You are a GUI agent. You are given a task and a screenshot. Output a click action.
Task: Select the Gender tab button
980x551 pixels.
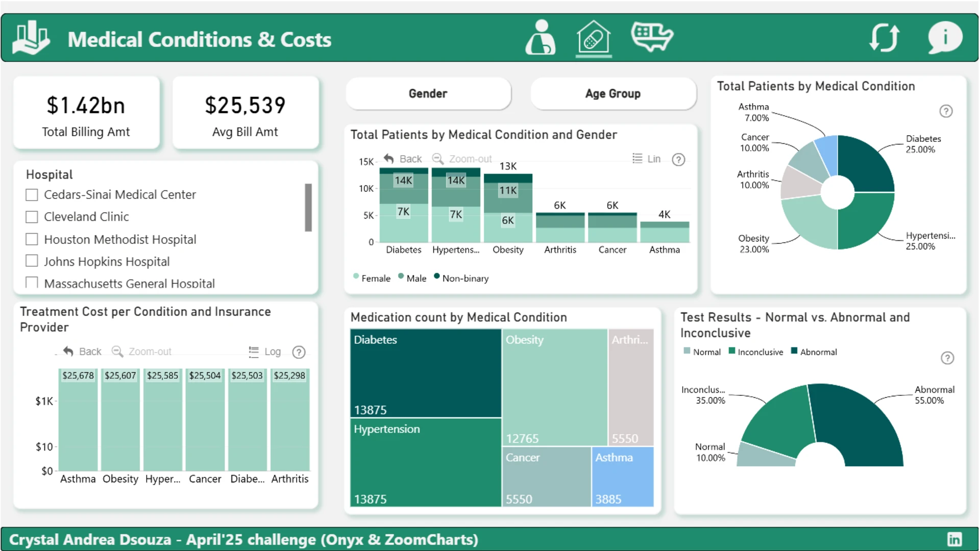428,94
